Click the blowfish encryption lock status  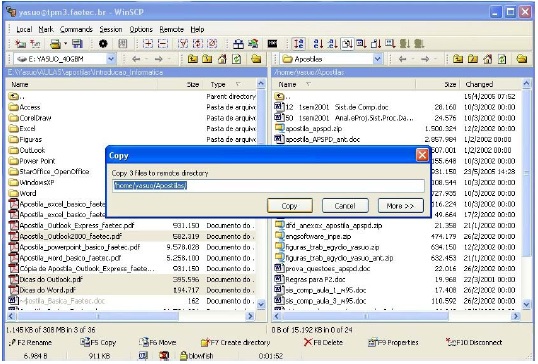(197, 356)
